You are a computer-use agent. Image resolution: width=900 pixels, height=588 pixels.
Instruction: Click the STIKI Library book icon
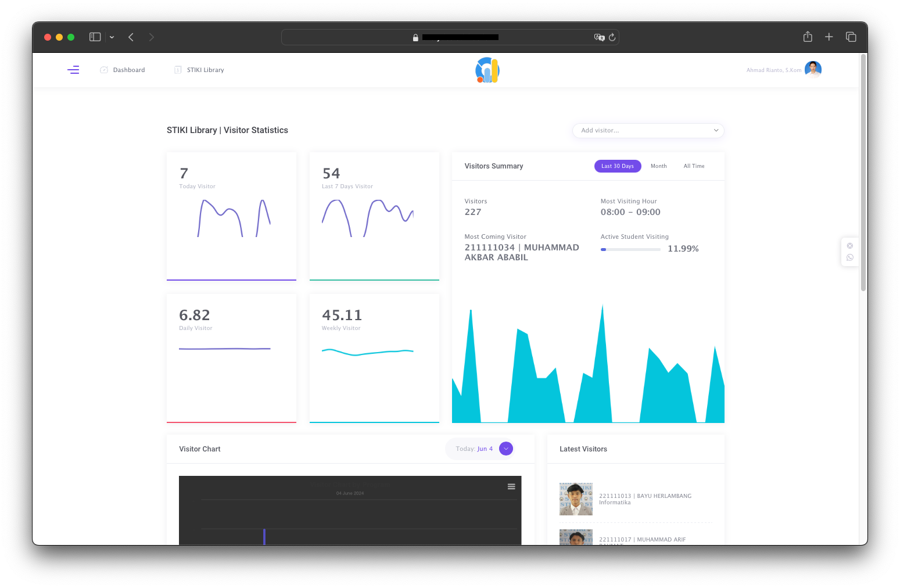tap(178, 70)
